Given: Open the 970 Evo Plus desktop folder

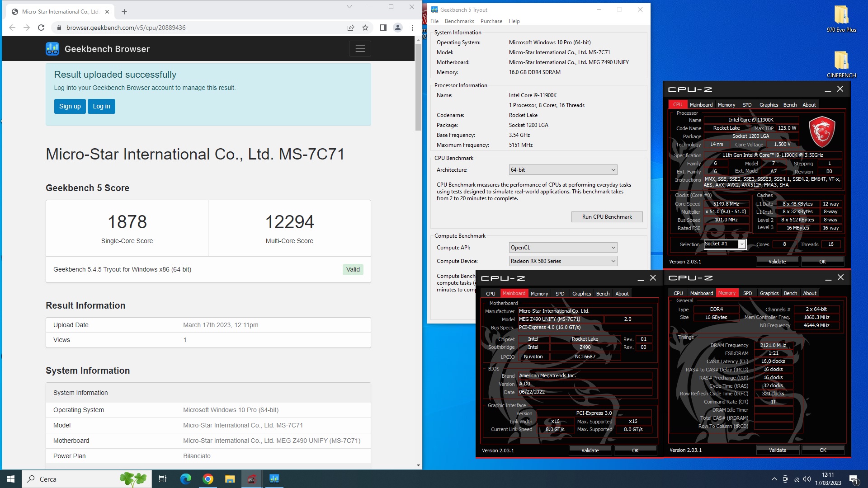Looking at the screenshot, I should [x=841, y=19].
